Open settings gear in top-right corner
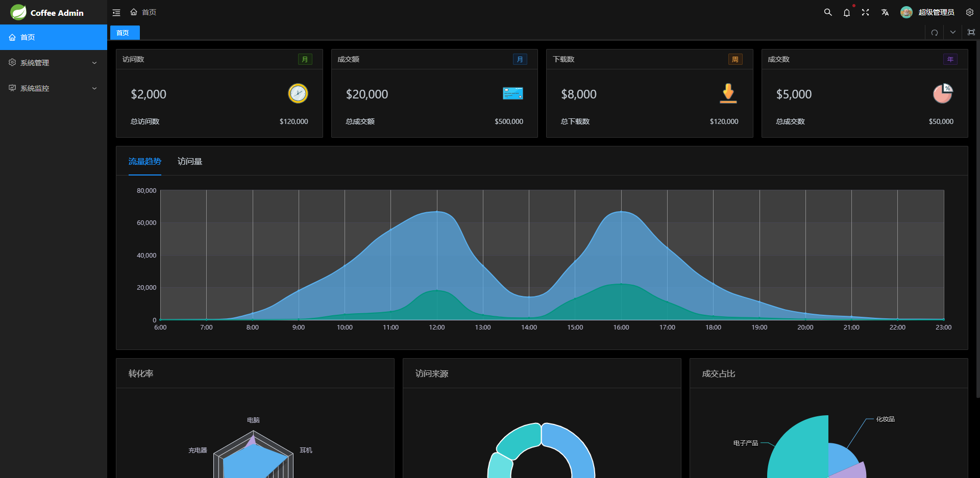 pos(970,12)
